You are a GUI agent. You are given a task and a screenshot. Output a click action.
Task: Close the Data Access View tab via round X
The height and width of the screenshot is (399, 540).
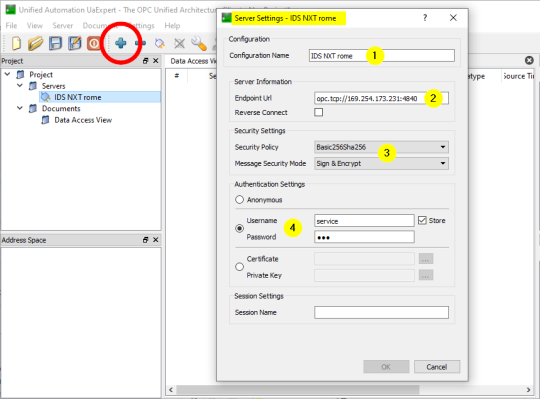(x=529, y=61)
